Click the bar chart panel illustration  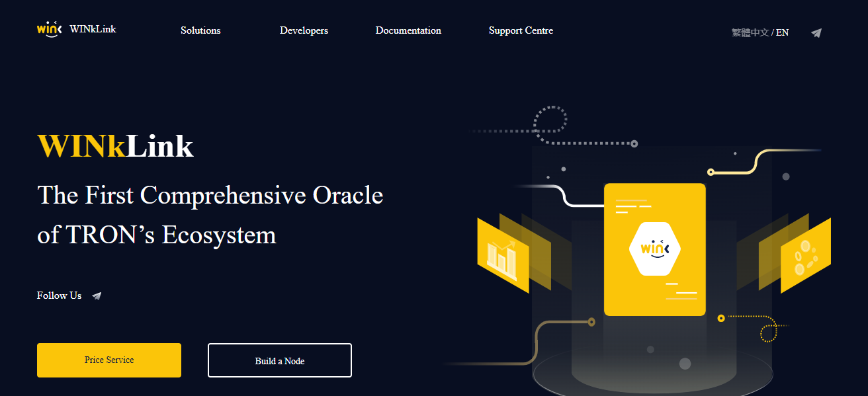point(503,256)
